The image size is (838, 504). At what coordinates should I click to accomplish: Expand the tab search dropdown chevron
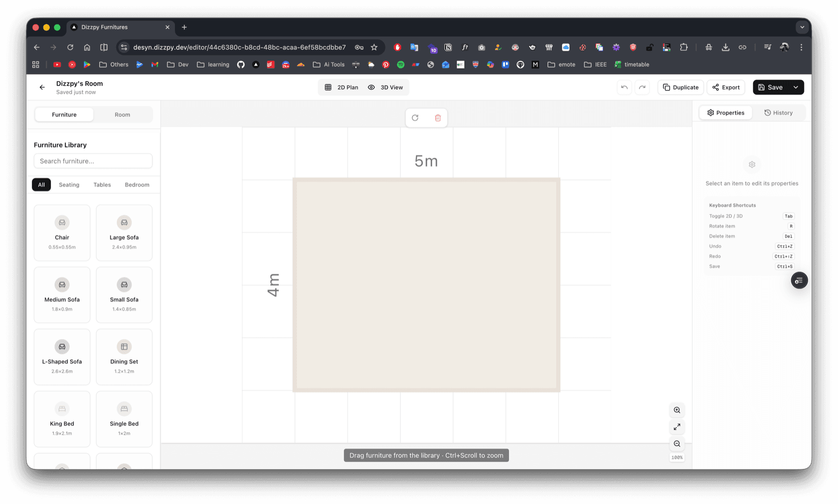802,27
